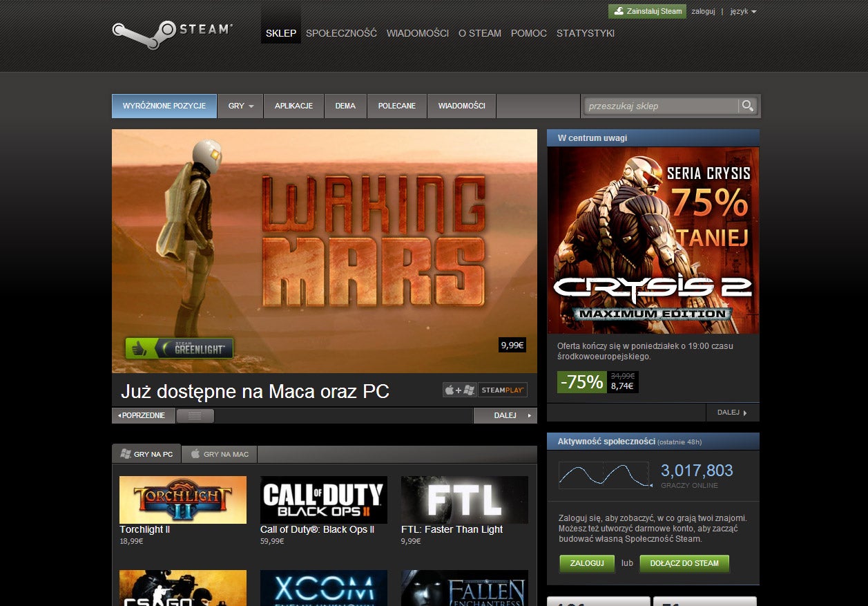868x606 pixels.
Task: Select the Wyróżnione pozycje tab
Action: pyautogui.click(x=164, y=106)
